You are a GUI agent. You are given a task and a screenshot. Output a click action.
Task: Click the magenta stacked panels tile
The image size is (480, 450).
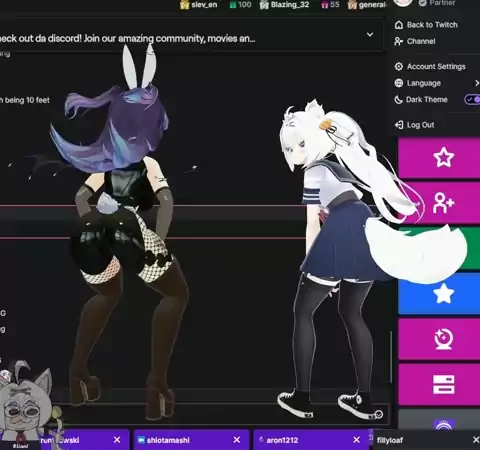pos(439,384)
